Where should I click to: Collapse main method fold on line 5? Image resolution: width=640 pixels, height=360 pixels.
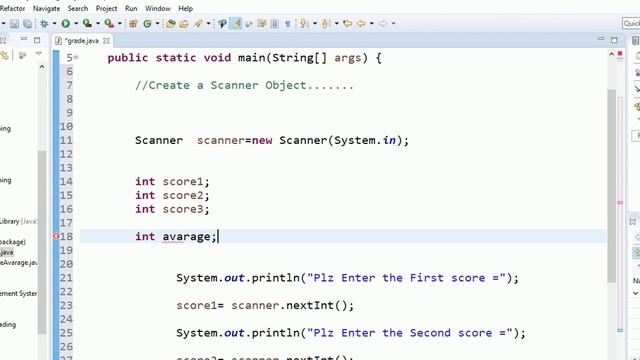(76, 58)
